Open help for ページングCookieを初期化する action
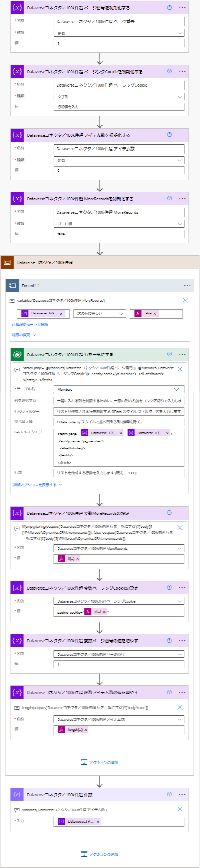 click(170, 71)
